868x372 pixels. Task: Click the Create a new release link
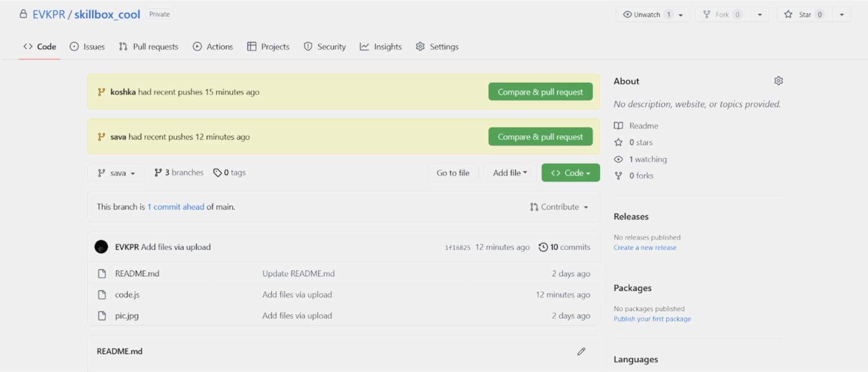pos(645,247)
